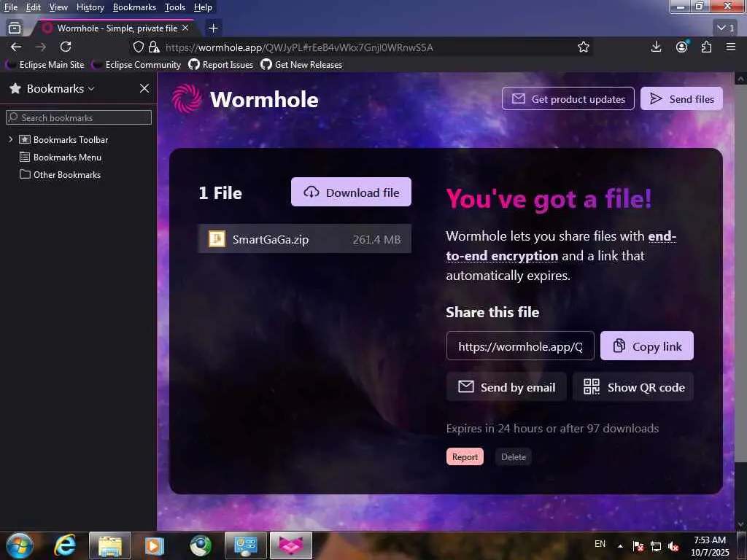Show hidden tray icons arrow
The height and width of the screenshot is (560, 747).
620,546
